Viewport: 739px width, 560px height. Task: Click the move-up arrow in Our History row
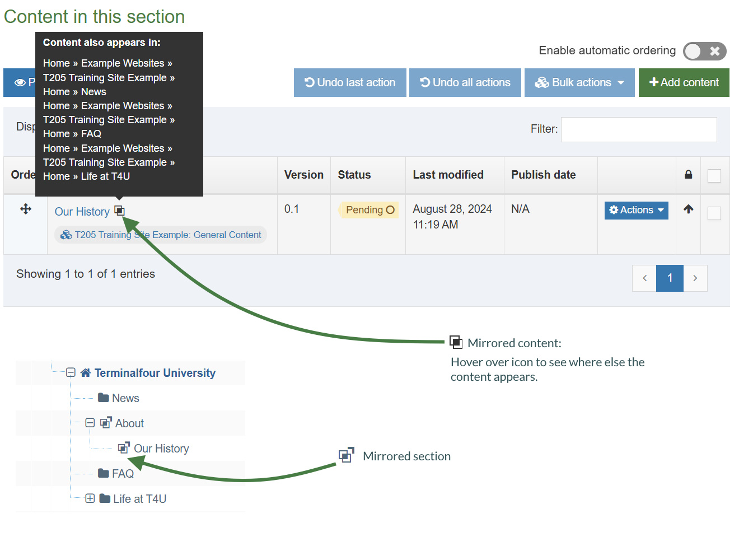(689, 209)
